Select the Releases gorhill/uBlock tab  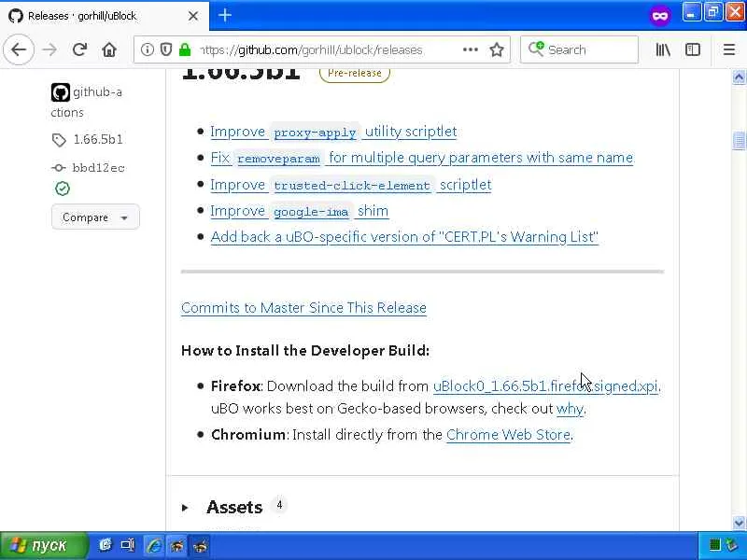pyautogui.click(x=104, y=16)
